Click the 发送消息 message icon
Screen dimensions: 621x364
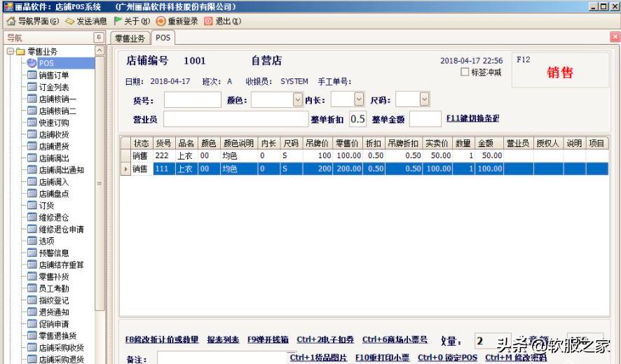(69, 21)
